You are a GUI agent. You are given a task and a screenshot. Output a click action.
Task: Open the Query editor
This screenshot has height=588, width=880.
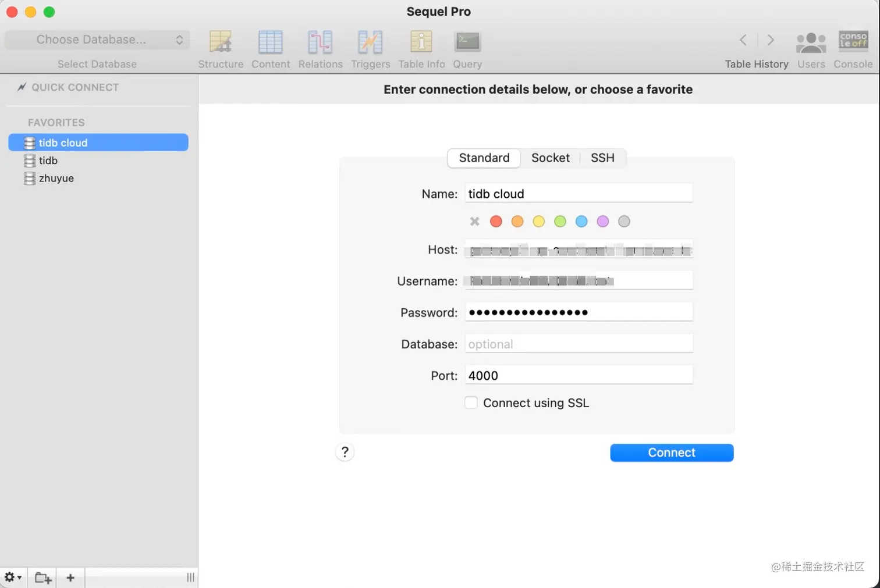pos(467,49)
